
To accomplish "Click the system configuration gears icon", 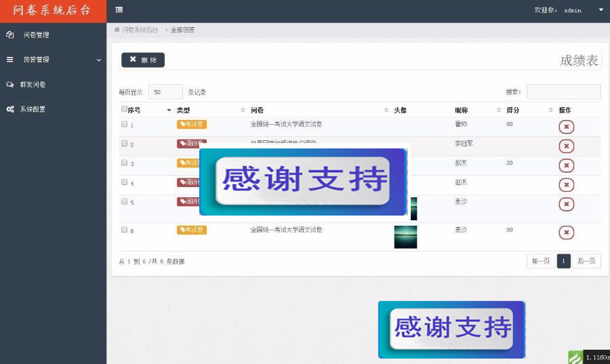I will click(10, 109).
